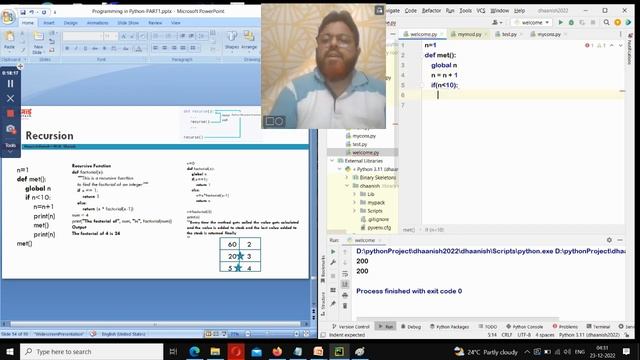Open the VCS menu in PyCharm

click(481, 11)
